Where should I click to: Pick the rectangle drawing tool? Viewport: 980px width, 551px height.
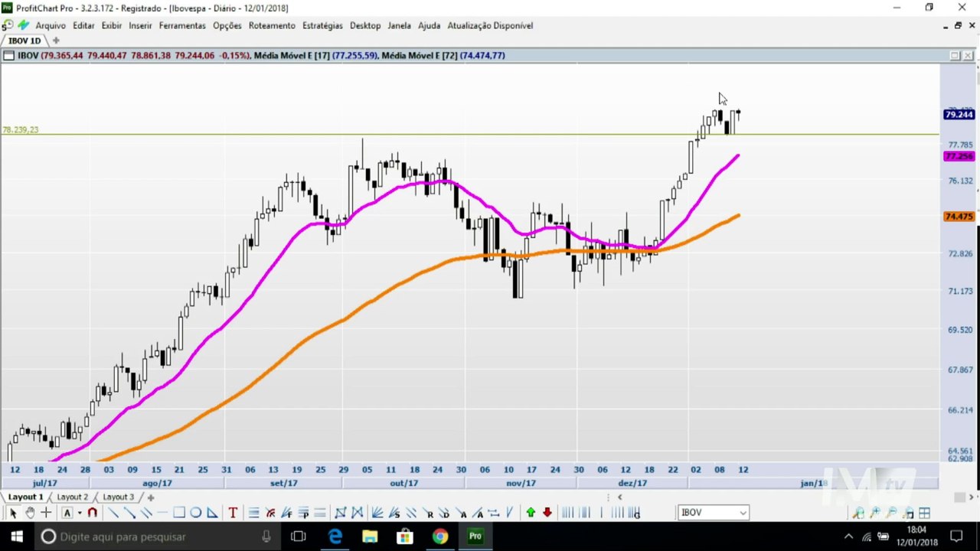coord(178,513)
